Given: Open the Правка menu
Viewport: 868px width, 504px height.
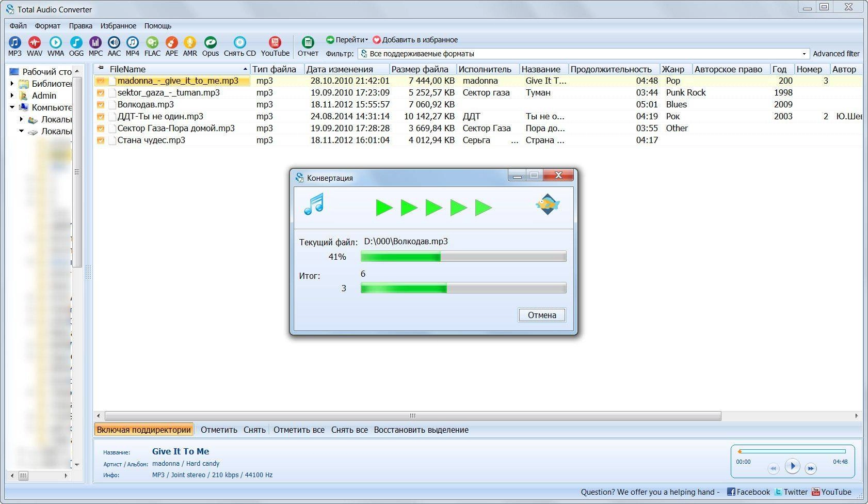Looking at the screenshot, I should [x=81, y=26].
